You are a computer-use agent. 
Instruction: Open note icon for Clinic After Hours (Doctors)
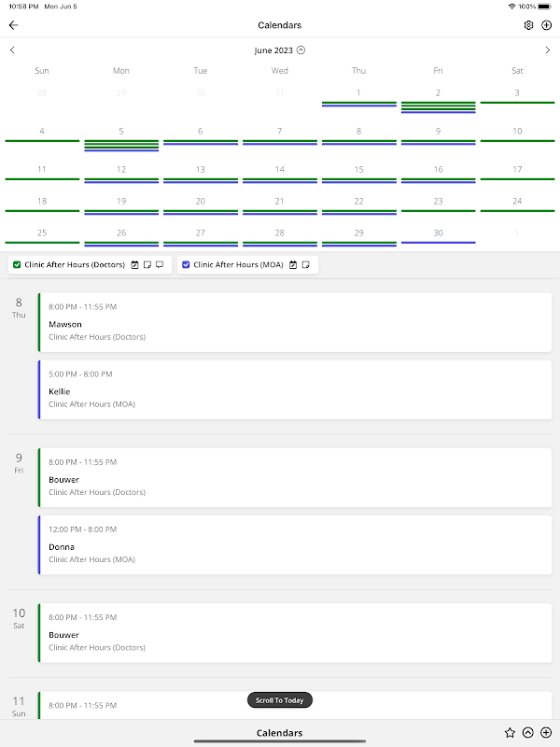click(147, 265)
